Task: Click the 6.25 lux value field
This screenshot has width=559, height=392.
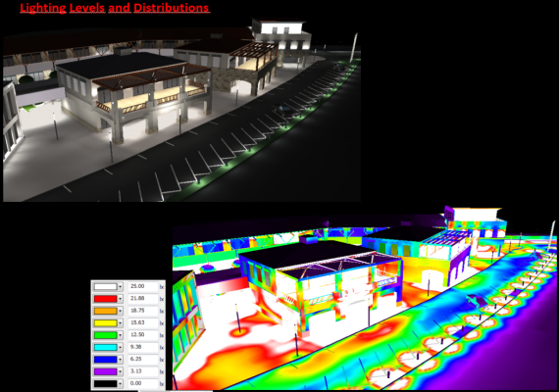Action: (x=143, y=360)
